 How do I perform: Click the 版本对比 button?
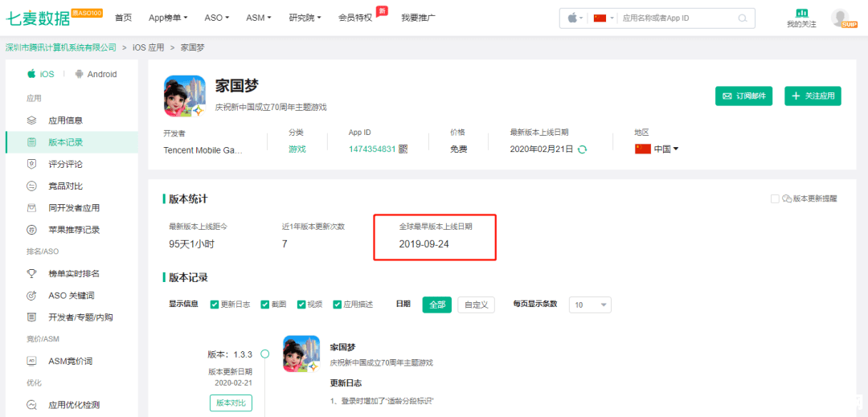point(231,403)
